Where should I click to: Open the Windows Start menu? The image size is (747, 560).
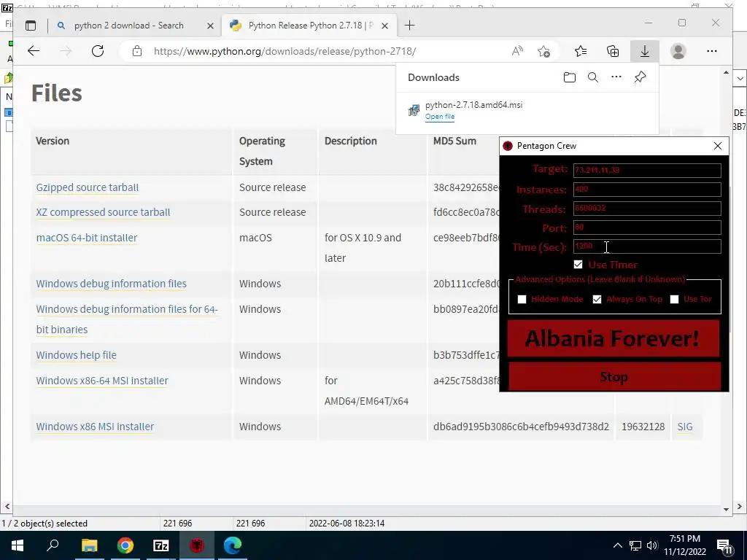18,545
